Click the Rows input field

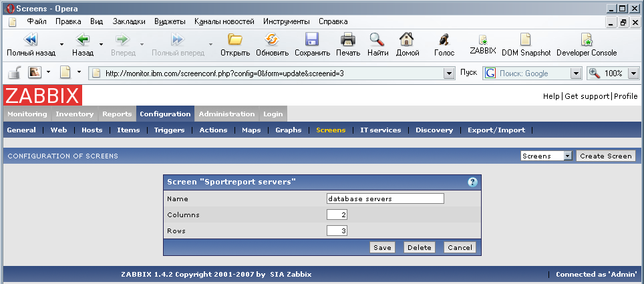click(x=337, y=231)
